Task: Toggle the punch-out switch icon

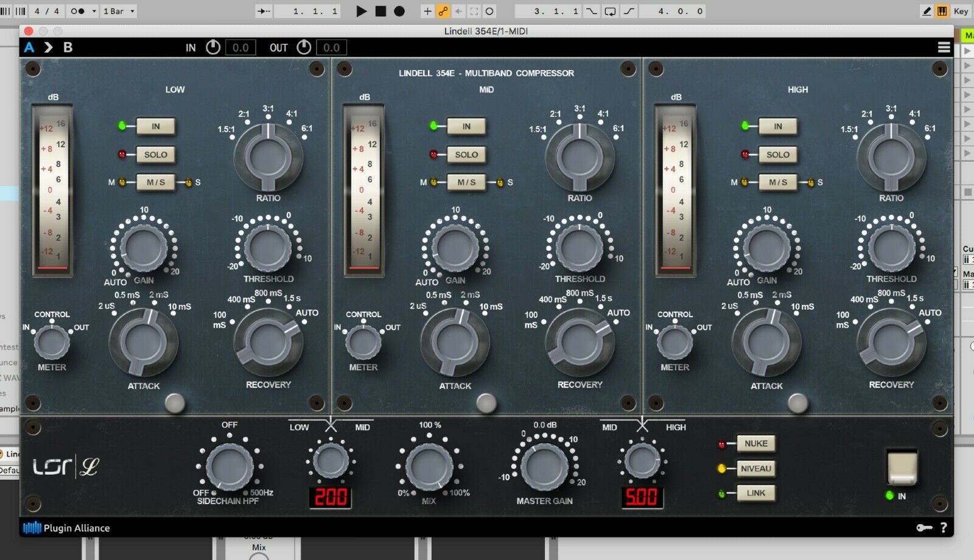Action: coord(629,11)
